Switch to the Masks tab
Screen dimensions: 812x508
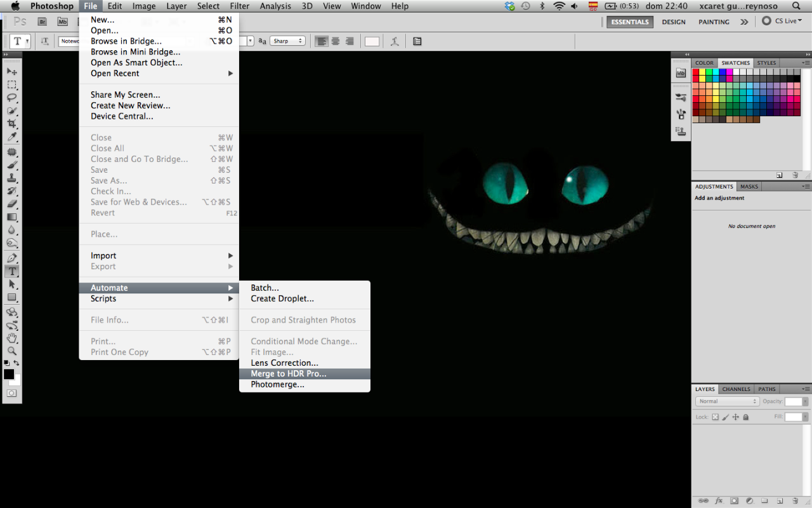[749, 187]
